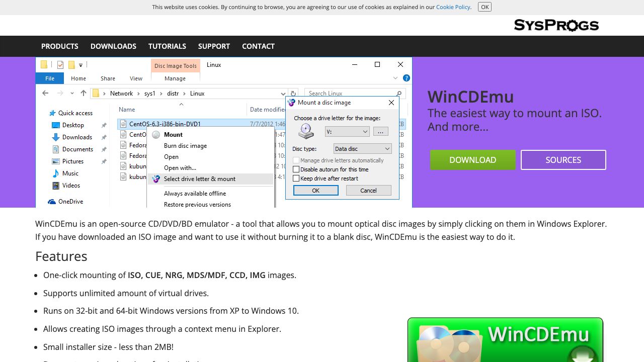Go up one folder level arrow

84,93
